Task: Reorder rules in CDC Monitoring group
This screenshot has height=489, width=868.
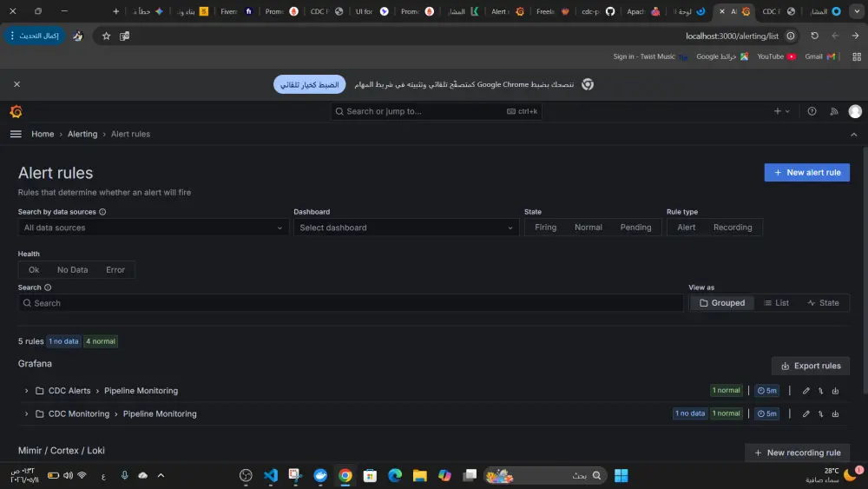Action: tap(820, 413)
